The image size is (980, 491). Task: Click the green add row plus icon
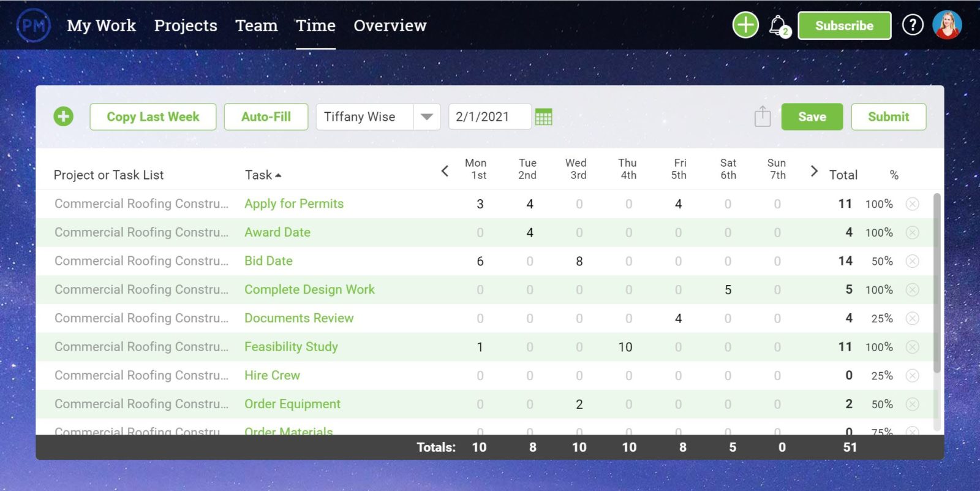pyautogui.click(x=63, y=116)
